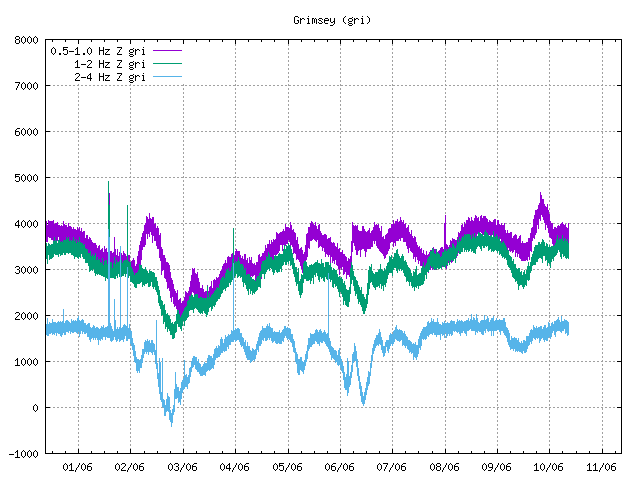
Task: Click x-axis date label 08/06
Action: tap(444, 467)
